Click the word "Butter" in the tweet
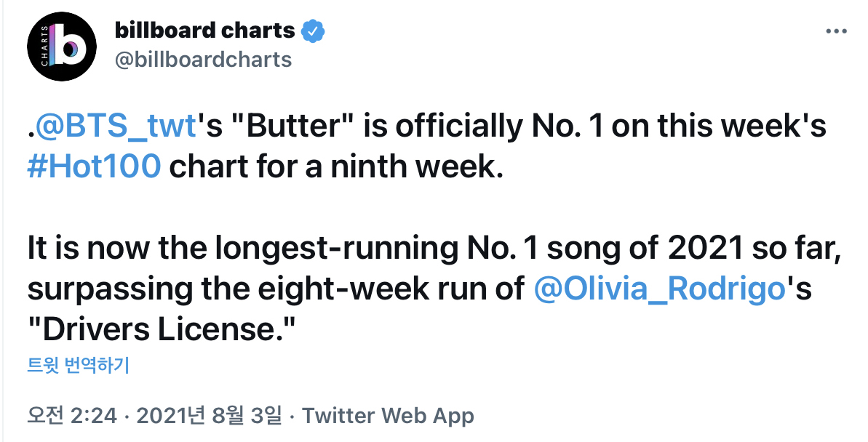Viewport: 868px width, 442px height. tap(292, 126)
